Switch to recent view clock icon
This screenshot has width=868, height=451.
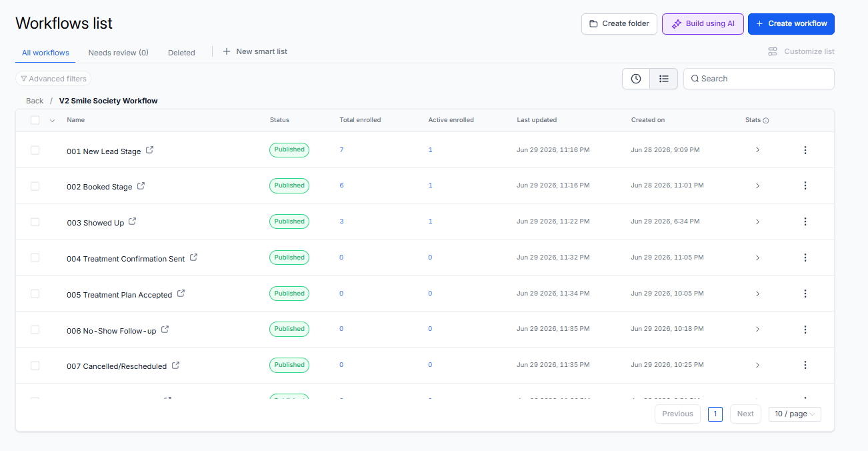click(x=636, y=79)
